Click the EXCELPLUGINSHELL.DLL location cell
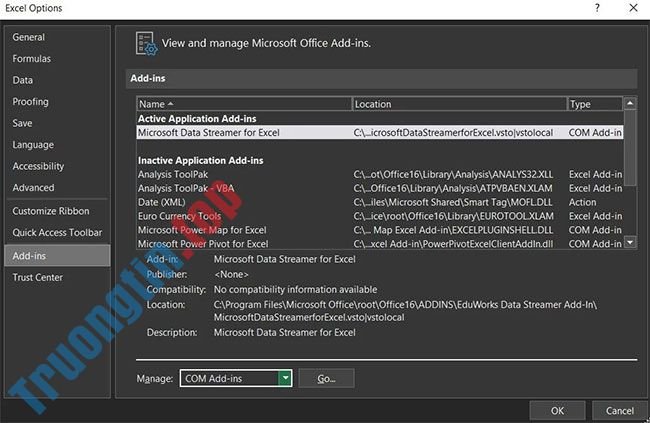This screenshot has height=423, width=650. [x=453, y=230]
